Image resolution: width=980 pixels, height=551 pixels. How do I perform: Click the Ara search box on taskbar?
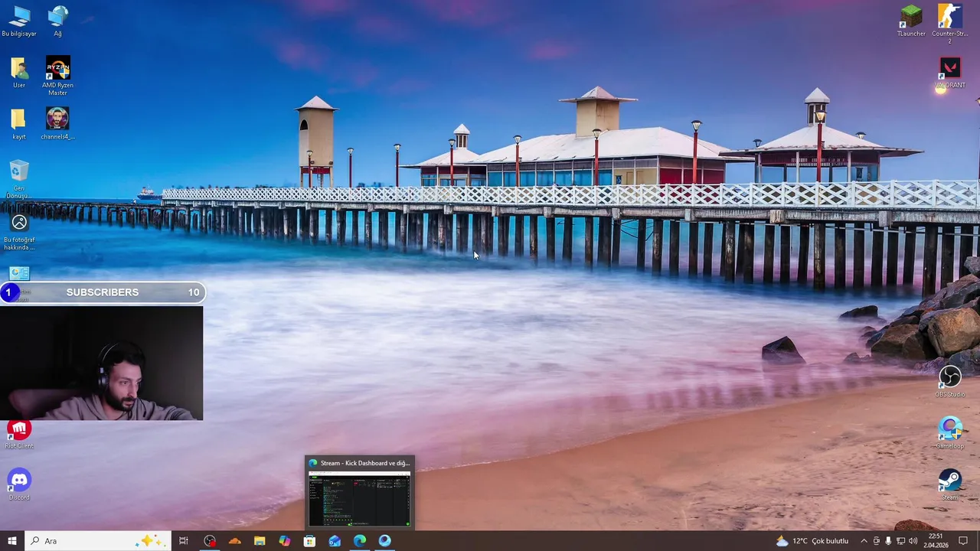pos(97,541)
